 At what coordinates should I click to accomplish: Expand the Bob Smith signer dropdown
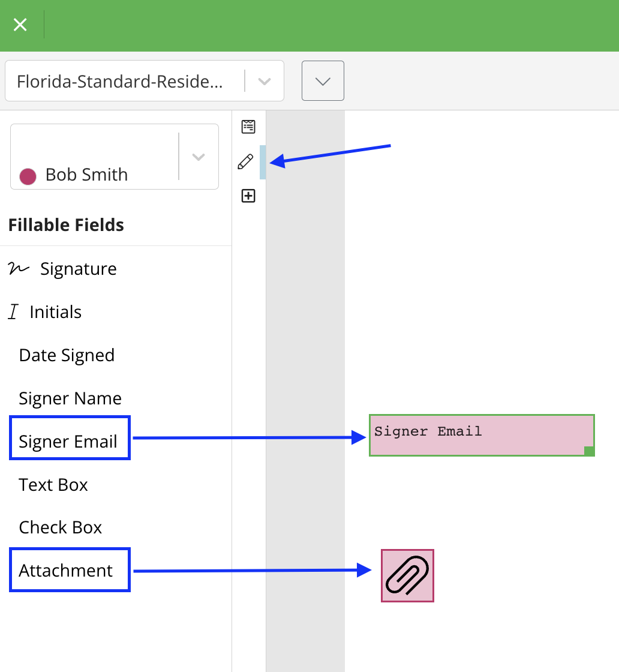coord(198,157)
